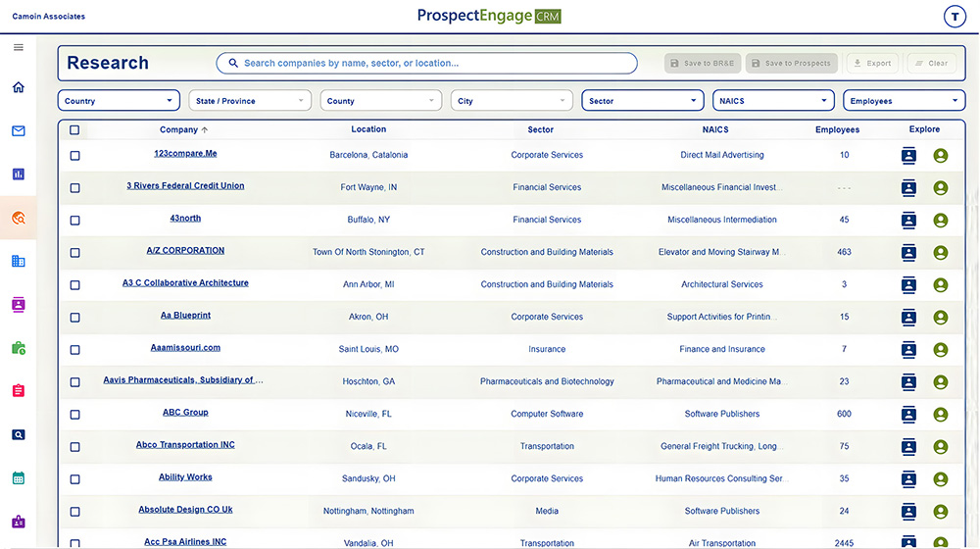This screenshot has height=549, width=980.
Task: Open the bar chart reports sidebar icon
Action: click(x=18, y=174)
